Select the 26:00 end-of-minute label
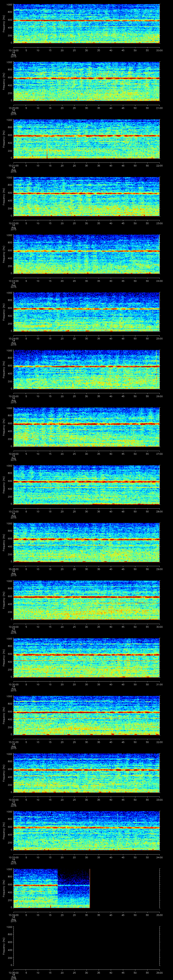 coord(160,396)
